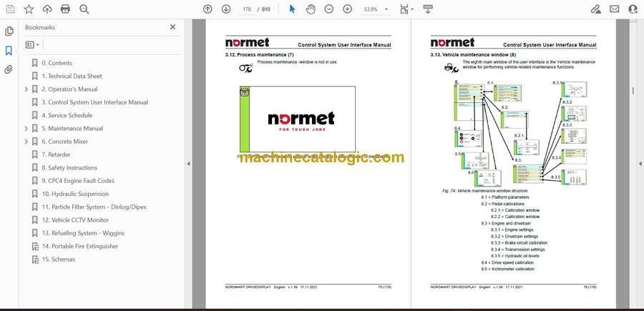Click the Fig. 74 caption text

(485, 191)
